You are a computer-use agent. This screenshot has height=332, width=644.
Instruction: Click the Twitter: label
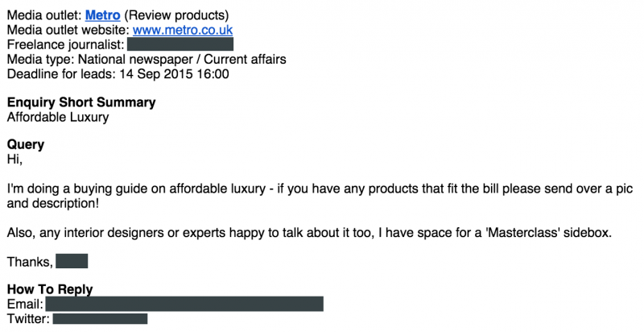[29, 319]
